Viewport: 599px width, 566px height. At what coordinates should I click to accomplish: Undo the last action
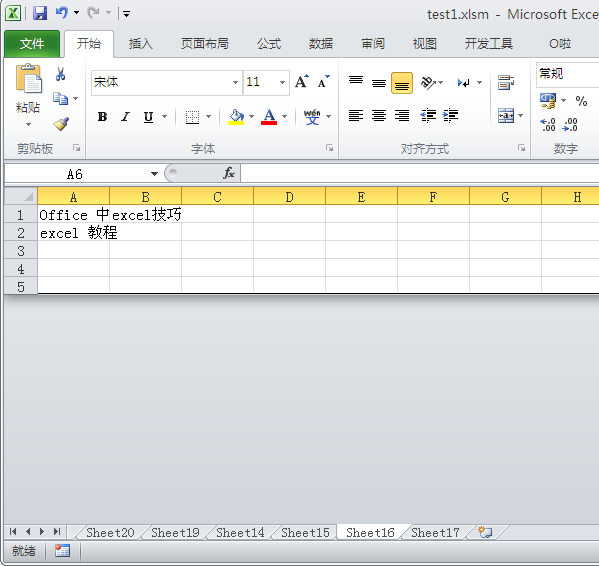[62, 13]
